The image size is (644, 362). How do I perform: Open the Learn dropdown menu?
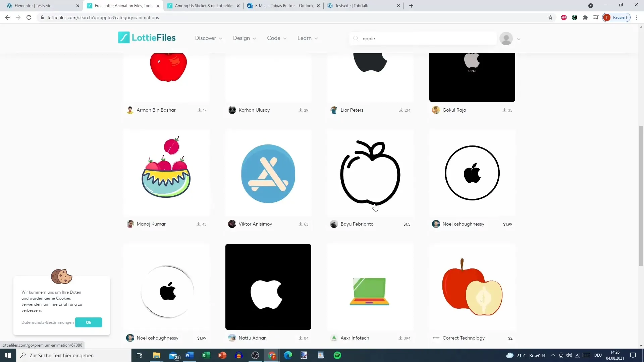click(308, 38)
